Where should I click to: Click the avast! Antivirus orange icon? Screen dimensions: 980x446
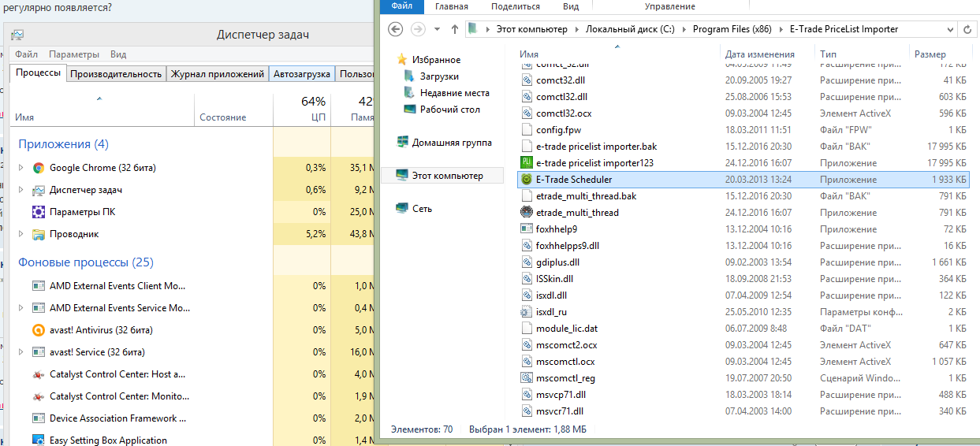pos(38,330)
